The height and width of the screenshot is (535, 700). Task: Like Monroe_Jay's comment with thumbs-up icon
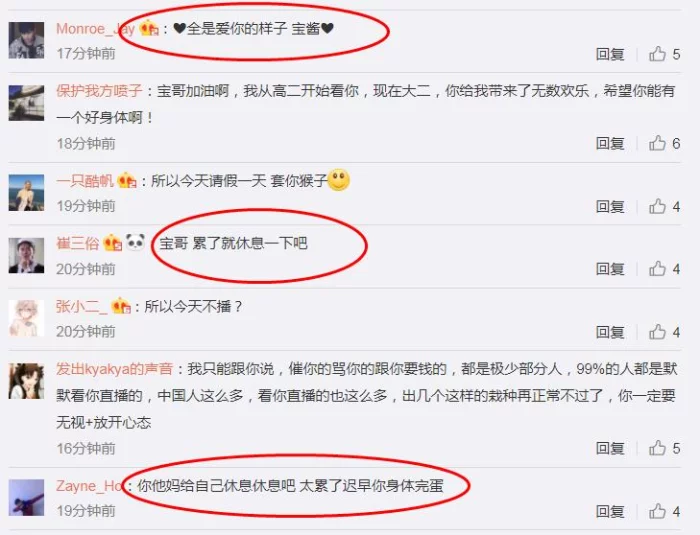(x=657, y=54)
